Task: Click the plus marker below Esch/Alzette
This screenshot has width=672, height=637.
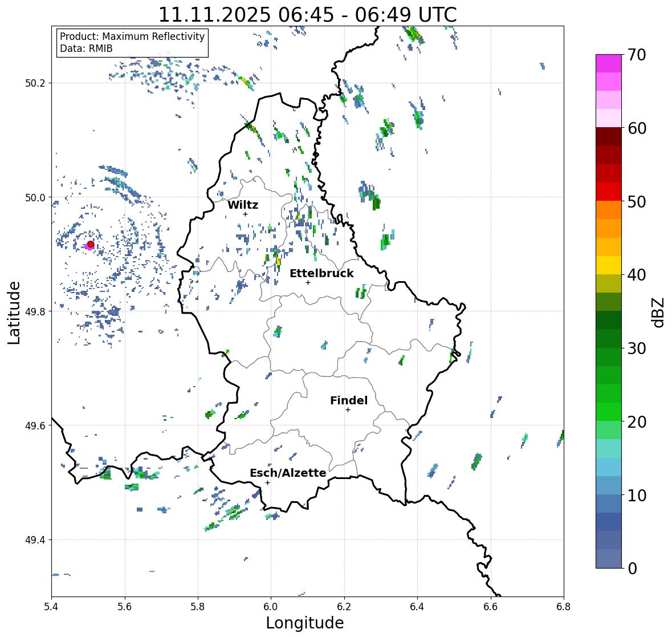Action: (267, 482)
